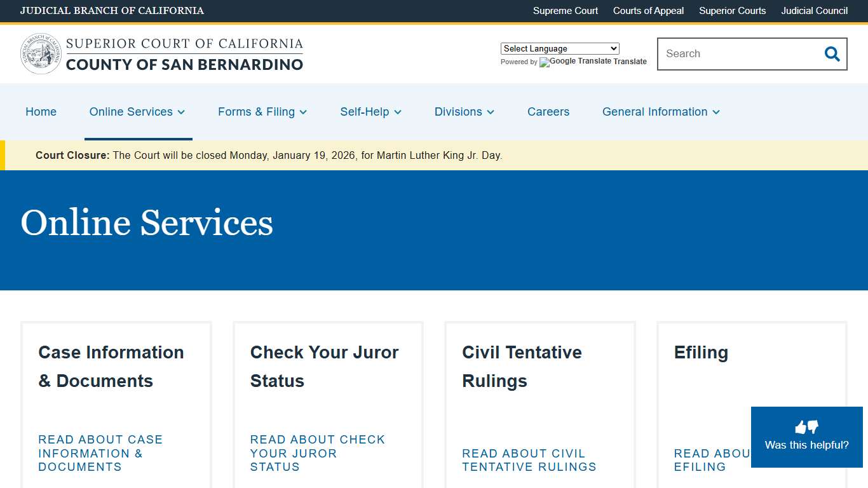Click inside the Search input field
The width and height of the screenshot is (868, 488).
pos(731,54)
